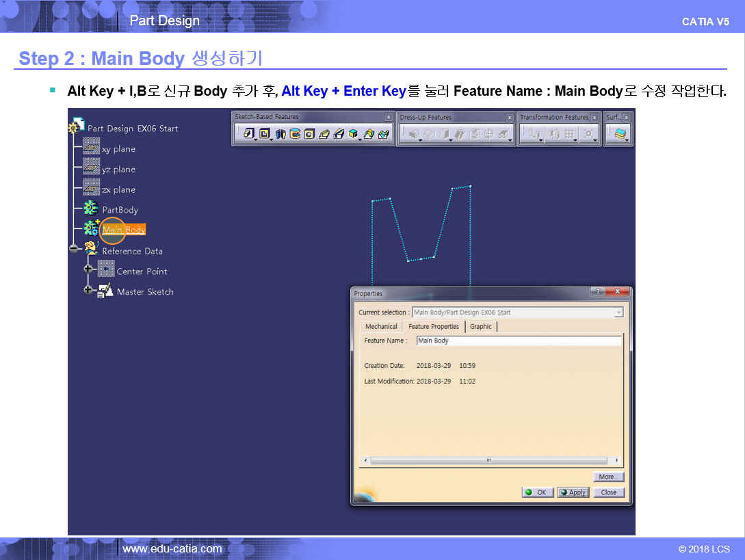Open the Graphic tab
This screenshot has width=745, height=560.
480,327
